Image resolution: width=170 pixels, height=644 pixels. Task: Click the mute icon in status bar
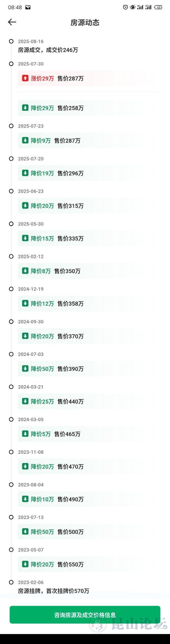(x=133, y=7)
